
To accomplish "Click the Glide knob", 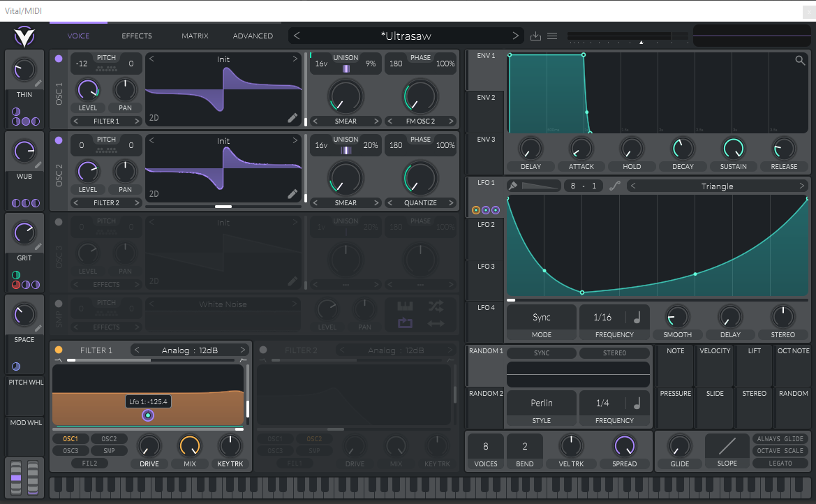I will click(680, 446).
